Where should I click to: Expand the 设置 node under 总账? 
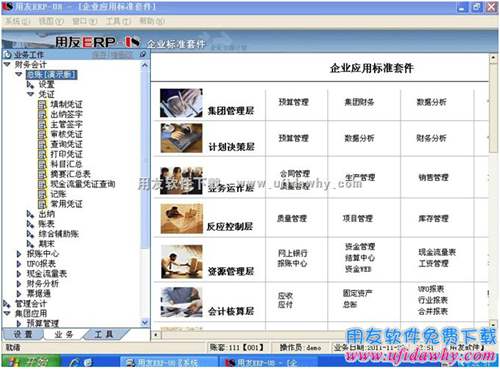point(30,85)
